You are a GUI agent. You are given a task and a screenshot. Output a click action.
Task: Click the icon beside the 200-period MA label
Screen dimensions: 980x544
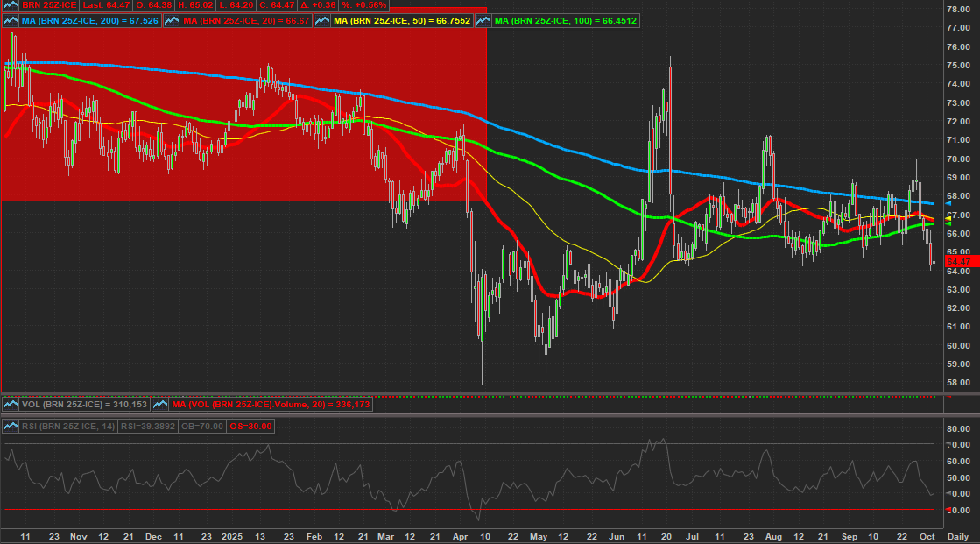point(11,19)
